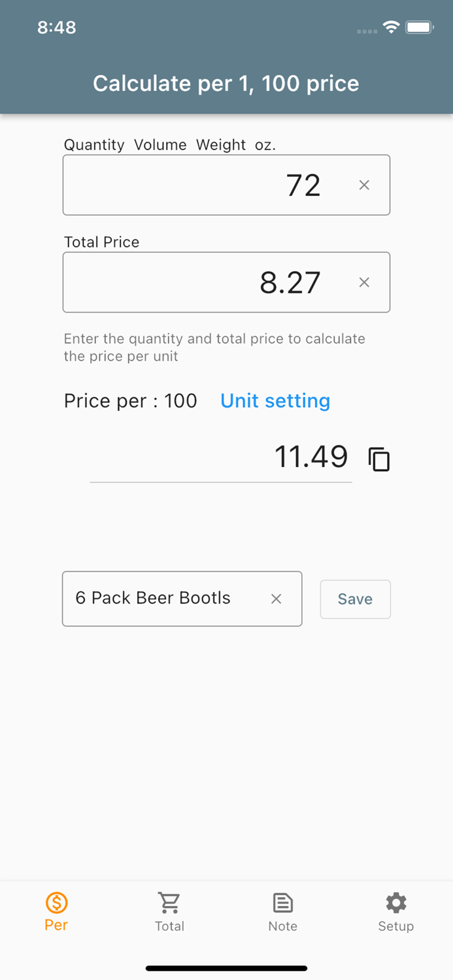Tap the product name text field
This screenshot has height=980, width=453.
[163, 598]
